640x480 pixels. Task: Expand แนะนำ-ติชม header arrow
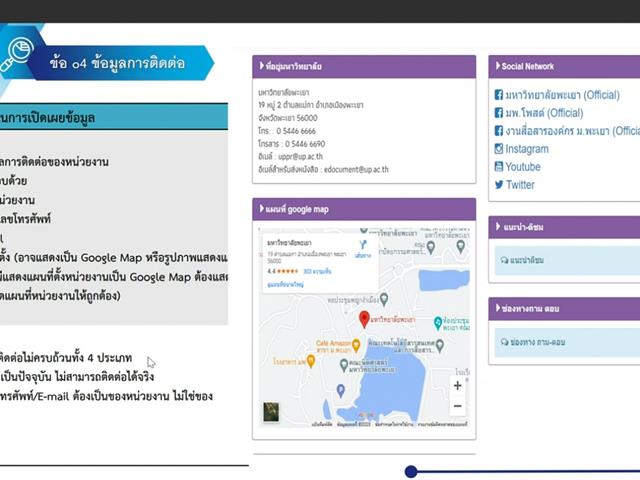click(498, 226)
